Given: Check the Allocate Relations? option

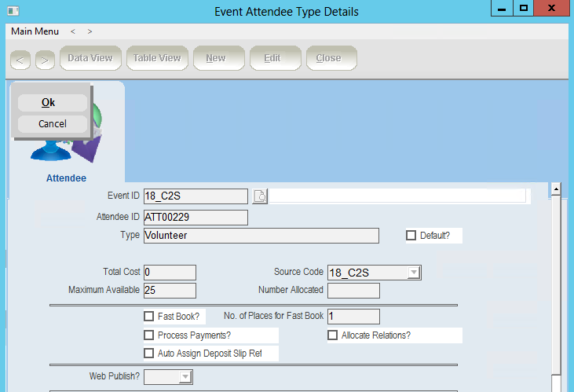Looking at the screenshot, I should click(333, 335).
